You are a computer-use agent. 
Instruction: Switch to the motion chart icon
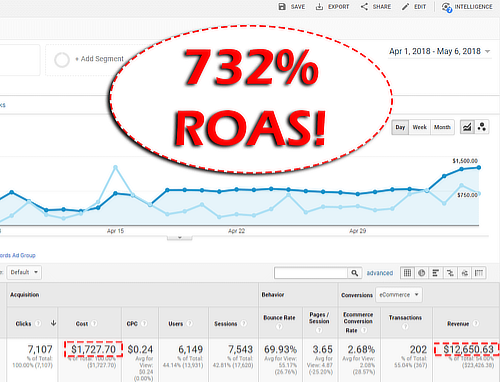click(x=481, y=127)
